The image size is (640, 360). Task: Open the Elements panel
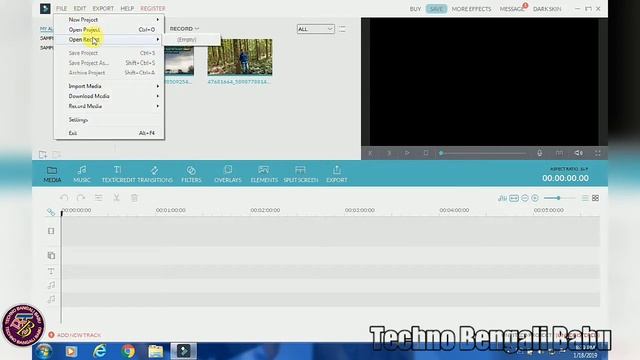pos(264,174)
